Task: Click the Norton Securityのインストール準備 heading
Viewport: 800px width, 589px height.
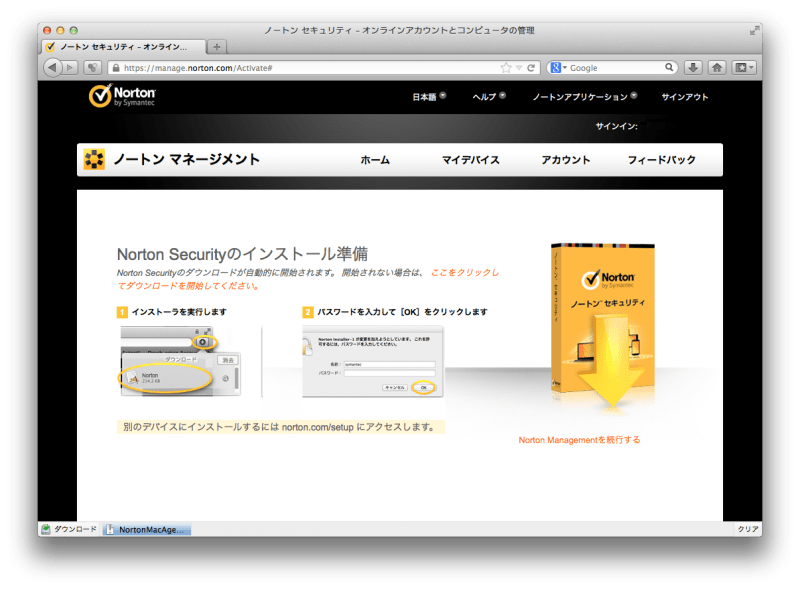Action: click(x=242, y=254)
